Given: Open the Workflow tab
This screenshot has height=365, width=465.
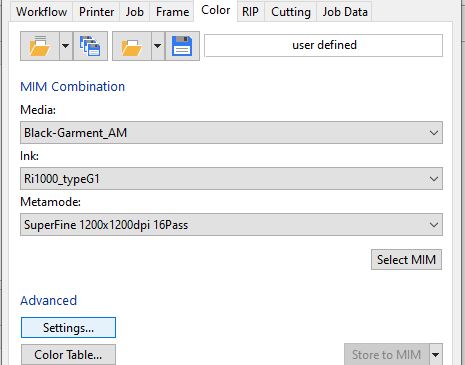Looking at the screenshot, I should (x=41, y=12).
